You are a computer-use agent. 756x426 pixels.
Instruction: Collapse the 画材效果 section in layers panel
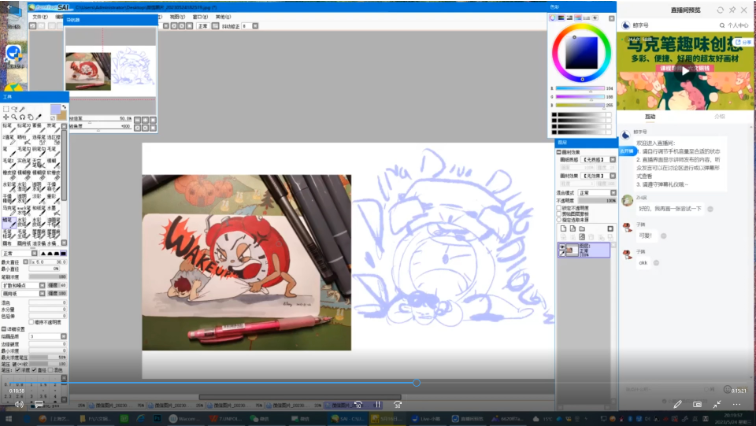coord(559,152)
